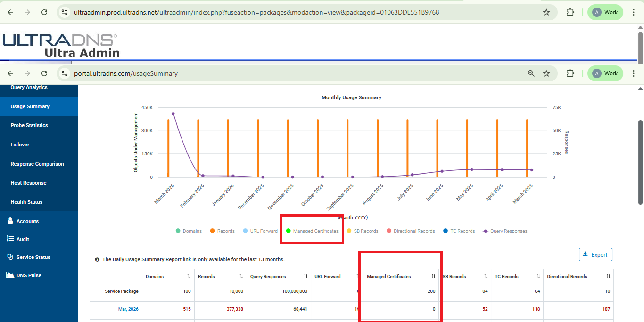
Task: Click the Monthly Usage Summary chart title
Action: 351,97
